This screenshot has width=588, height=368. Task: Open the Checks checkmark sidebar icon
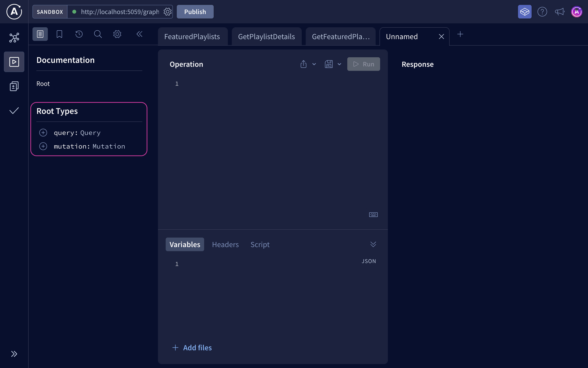click(14, 111)
